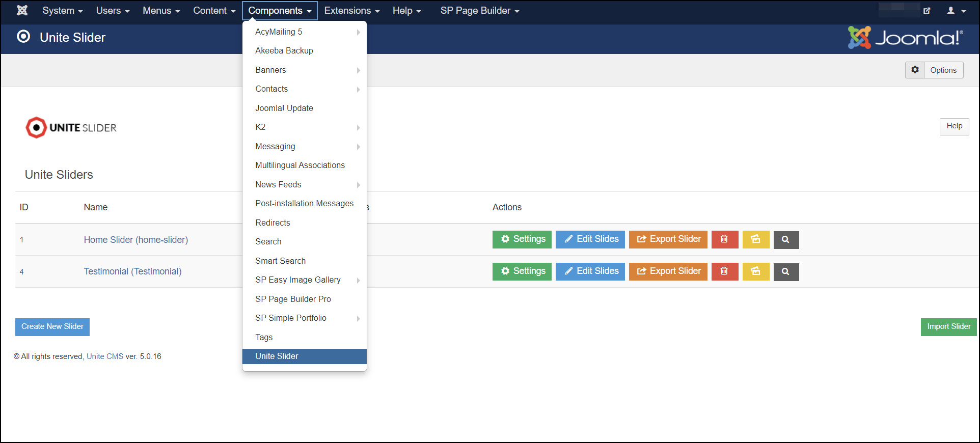Viewport: 980px width, 443px height.
Task: Delete the Testimonial slider with the trash icon
Action: tap(724, 271)
